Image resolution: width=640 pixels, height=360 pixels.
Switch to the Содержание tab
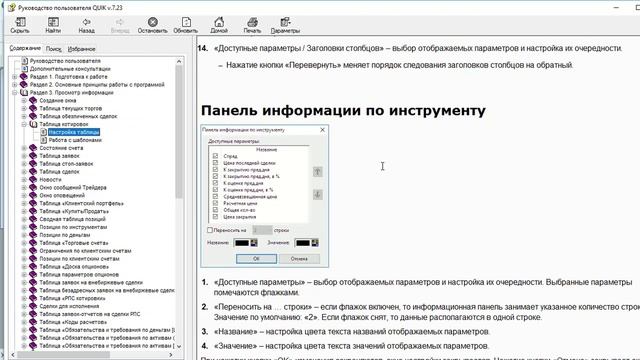(25, 48)
